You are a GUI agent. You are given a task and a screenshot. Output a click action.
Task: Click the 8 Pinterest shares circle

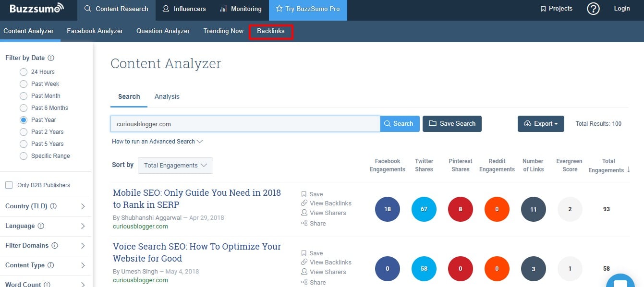click(x=461, y=209)
